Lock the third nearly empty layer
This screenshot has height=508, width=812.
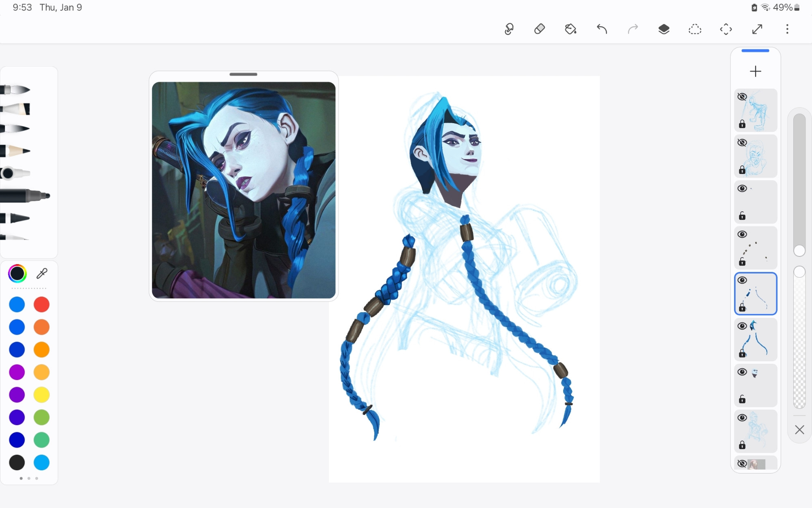[x=742, y=216]
